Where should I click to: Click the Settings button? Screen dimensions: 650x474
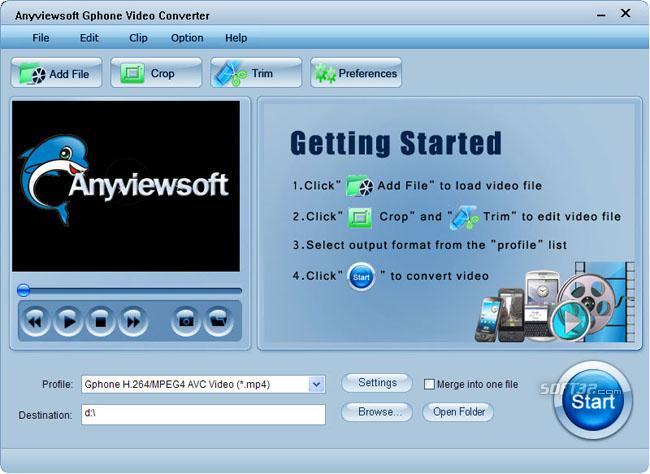point(377,383)
